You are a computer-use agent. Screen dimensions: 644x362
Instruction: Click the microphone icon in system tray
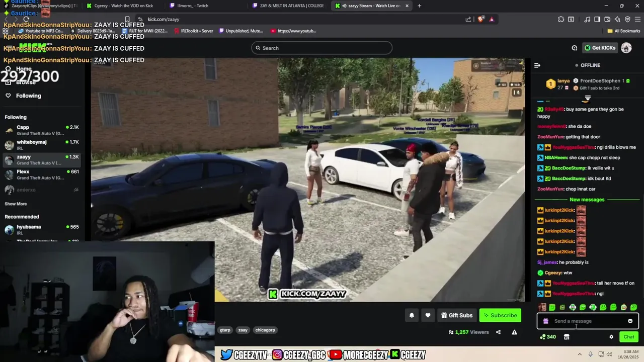[x=590, y=354]
